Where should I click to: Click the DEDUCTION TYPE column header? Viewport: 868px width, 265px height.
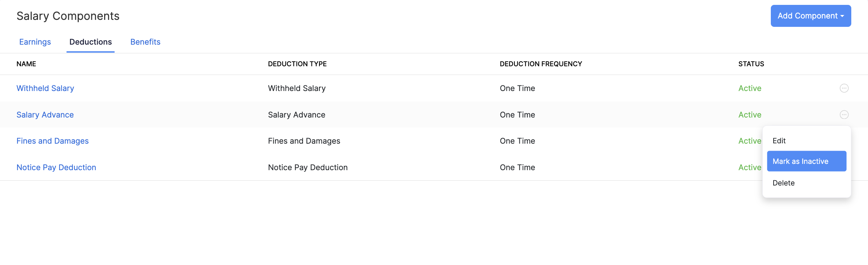click(x=297, y=64)
